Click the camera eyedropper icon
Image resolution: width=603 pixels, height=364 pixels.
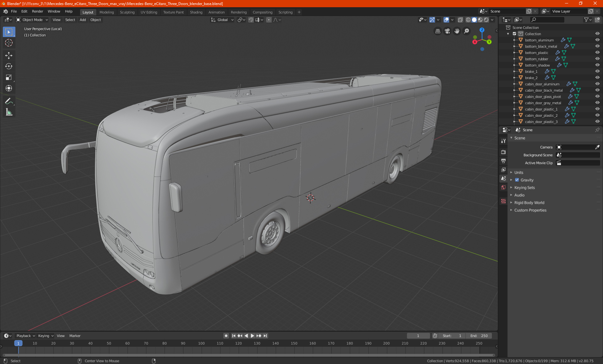597,147
